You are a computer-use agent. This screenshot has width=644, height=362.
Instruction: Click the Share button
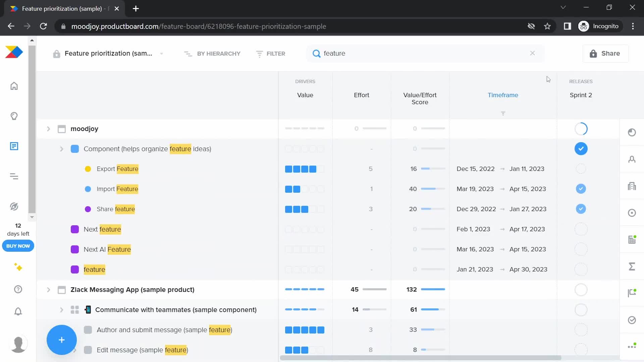pyautogui.click(x=605, y=54)
